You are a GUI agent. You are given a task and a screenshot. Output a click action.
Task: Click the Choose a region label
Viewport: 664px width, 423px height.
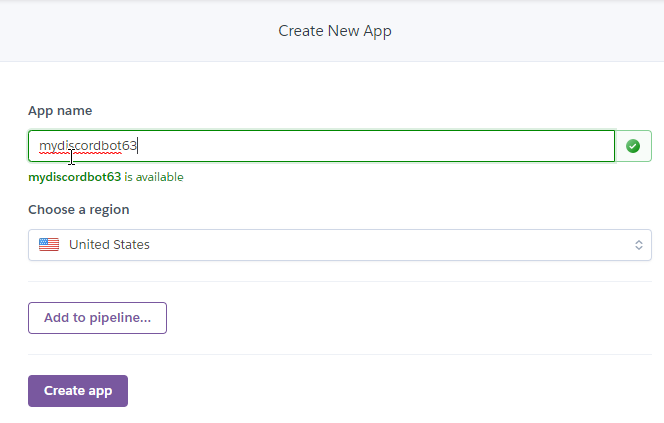78,210
